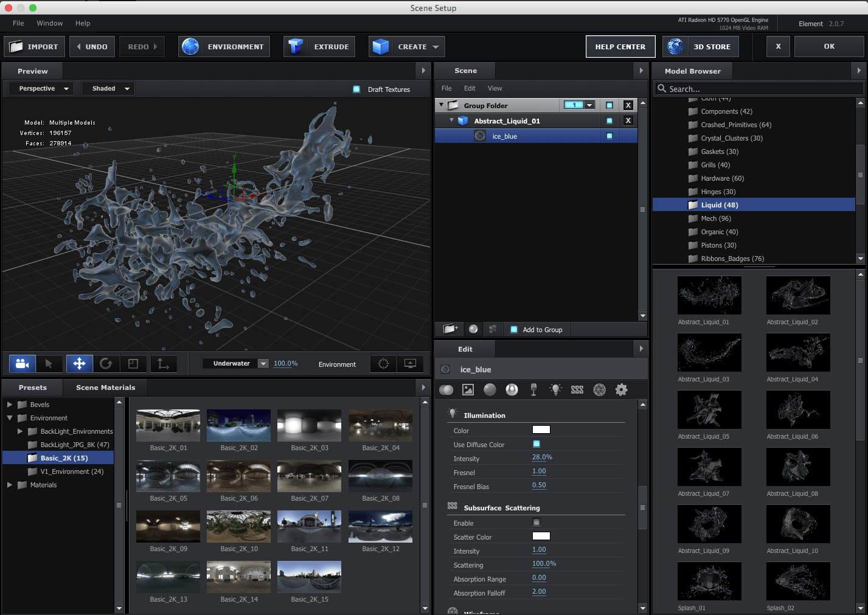This screenshot has height=615, width=868.
Task: Open the chrome reflection sphere icon
Action: tap(512, 390)
